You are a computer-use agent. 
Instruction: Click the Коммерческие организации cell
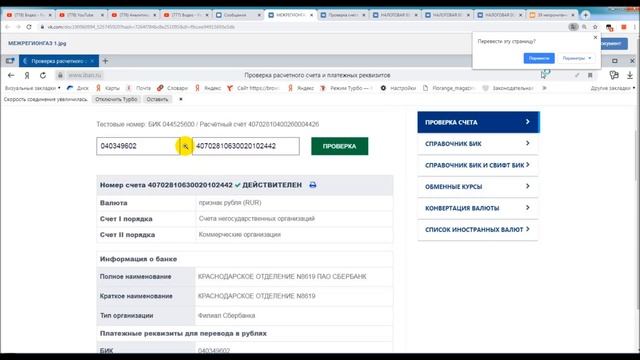(294, 235)
